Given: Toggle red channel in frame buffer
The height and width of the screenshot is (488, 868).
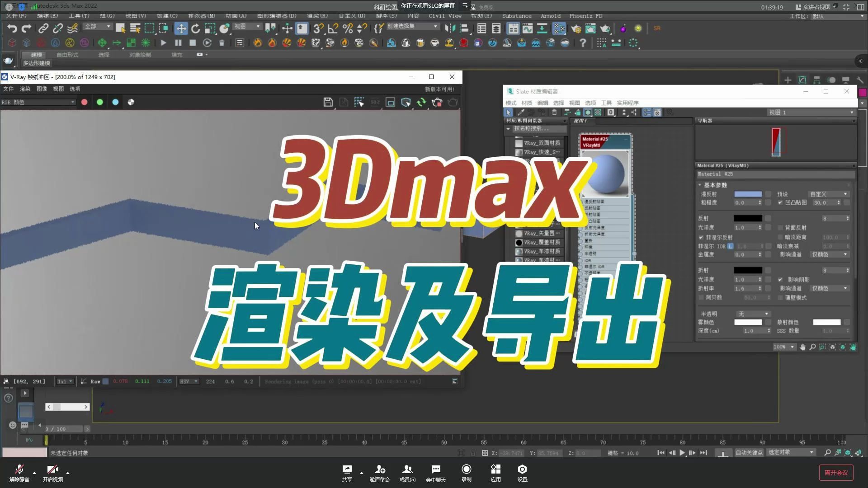Looking at the screenshot, I should pos(84,102).
